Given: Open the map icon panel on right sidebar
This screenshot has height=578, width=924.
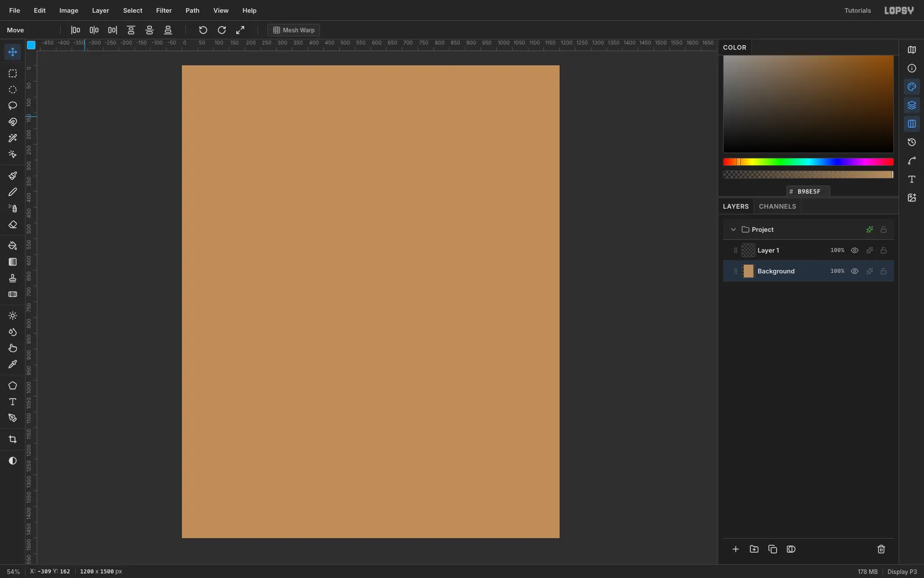Looking at the screenshot, I should [x=912, y=50].
